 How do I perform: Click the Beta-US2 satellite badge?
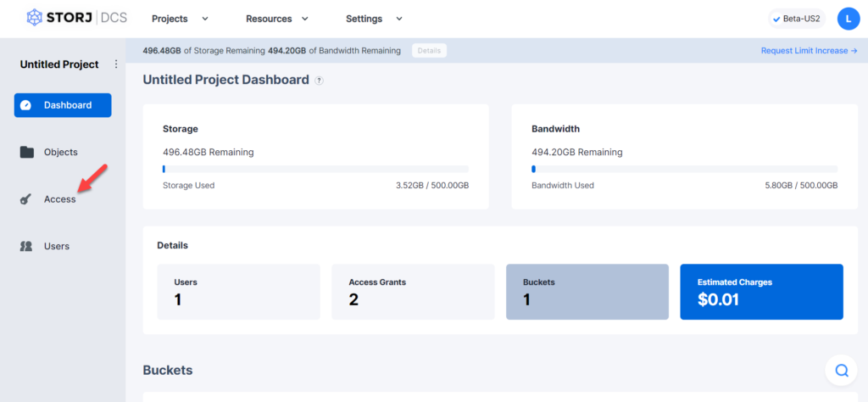coord(797,19)
